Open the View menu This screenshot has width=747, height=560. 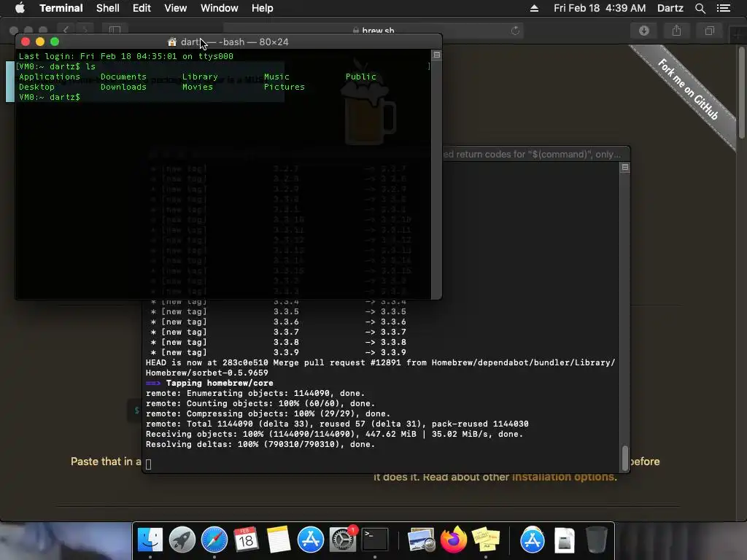click(175, 8)
